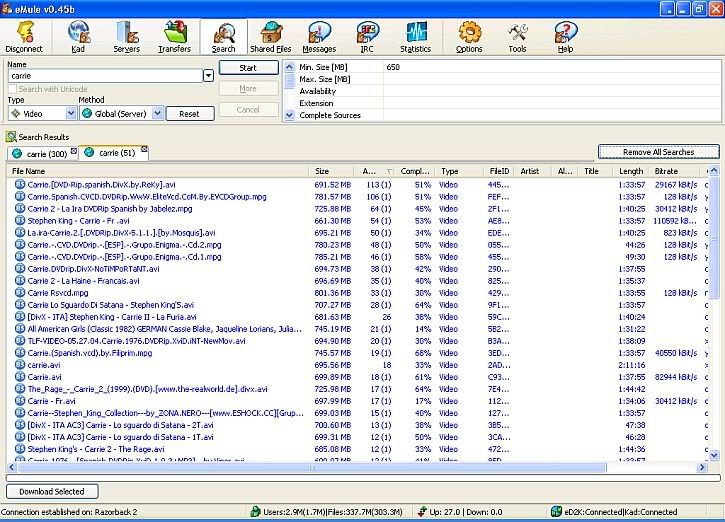Click the Start search button

[x=248, y=68]
